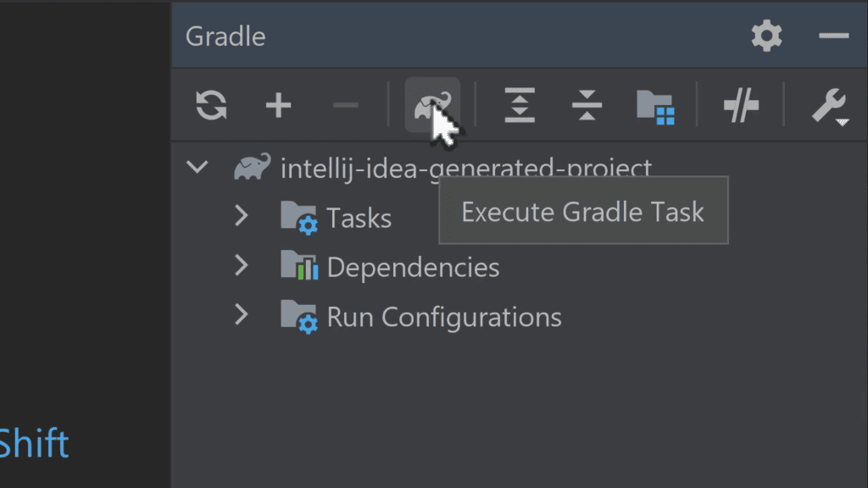Expand the Dependencies node

(242, 266)
